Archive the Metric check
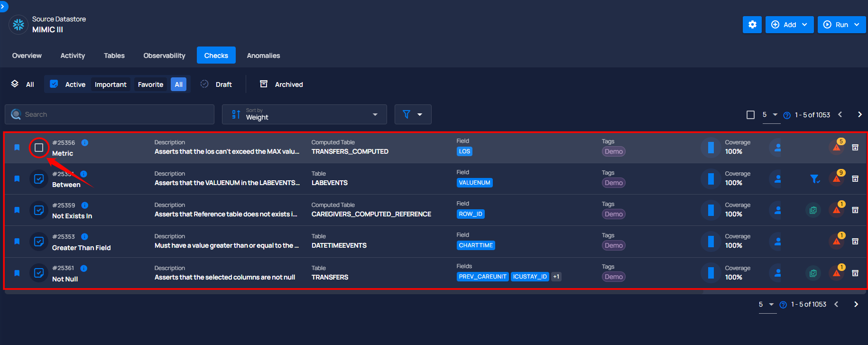Screen dimensions: 868x345 [x=855, y=148]
